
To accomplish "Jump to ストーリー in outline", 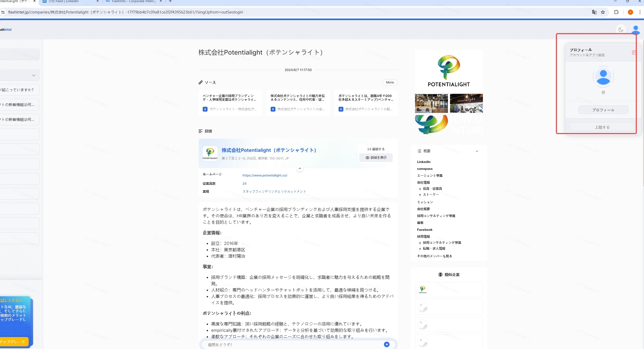I will point(431,195).
